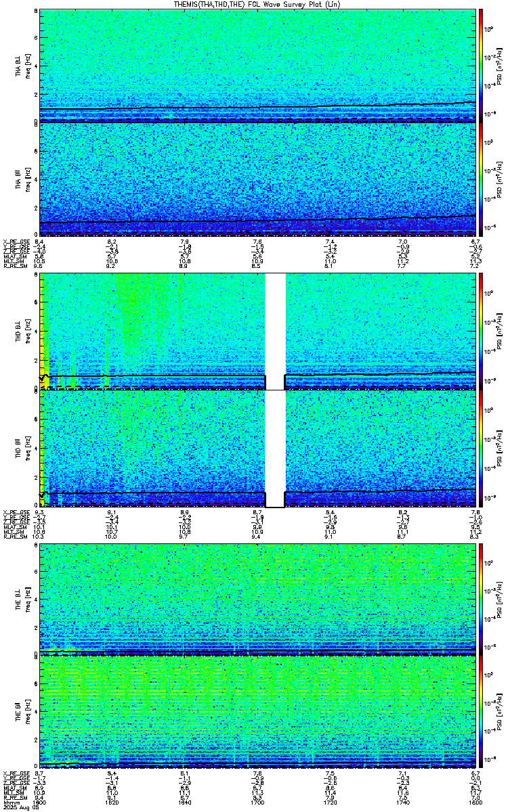Click 'PSD [nT²/Hz]' label beside THA BL panel

coord(500,66)
